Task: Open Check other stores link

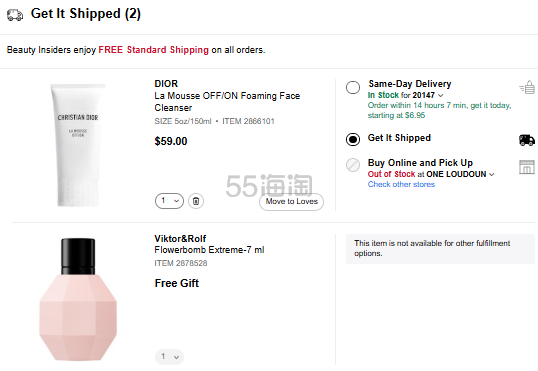Action: [401, 184]
